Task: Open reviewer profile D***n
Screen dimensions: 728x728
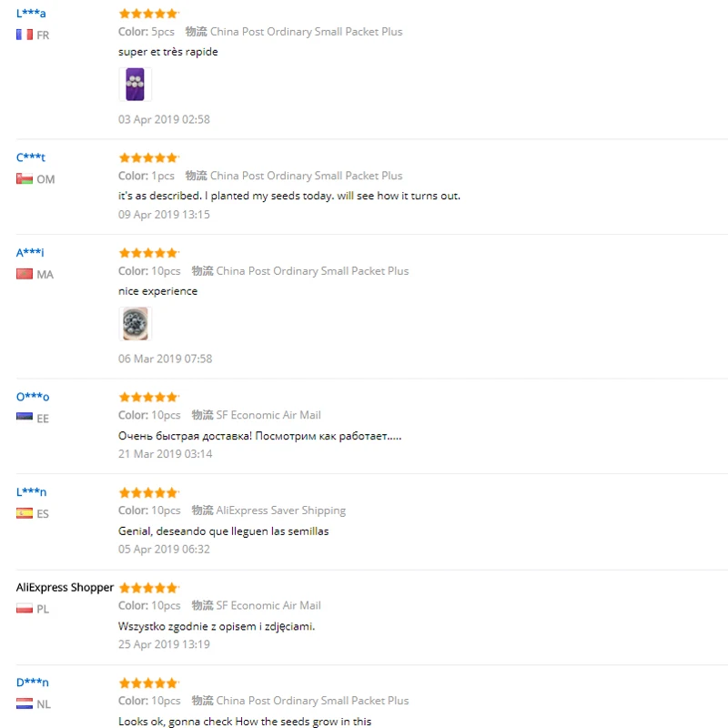Action: pyautogui.click(x=32, y=682)
